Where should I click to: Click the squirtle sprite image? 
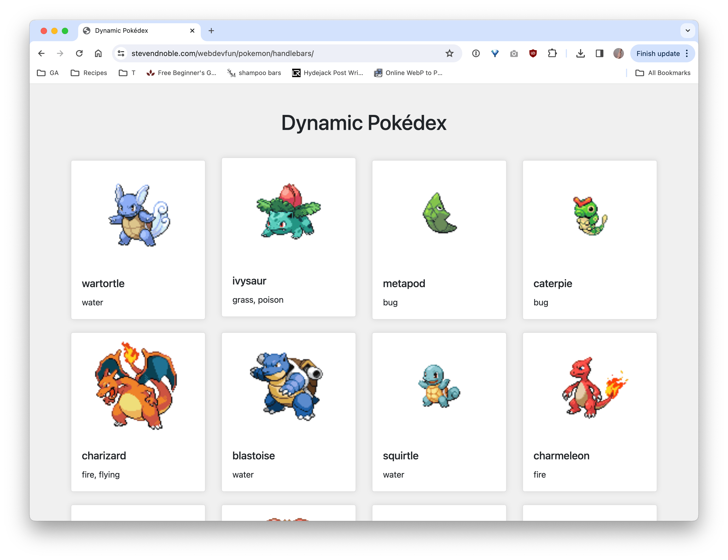(x=439, y=386)
